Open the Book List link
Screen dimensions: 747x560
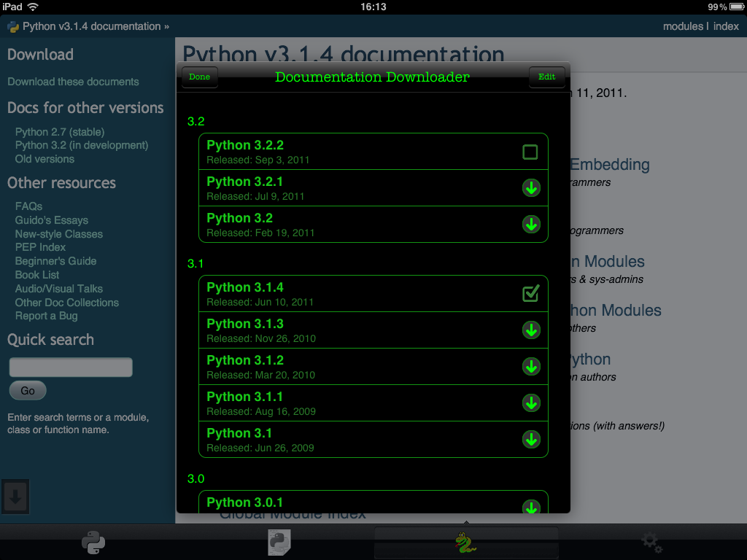(x=37, y=275)
